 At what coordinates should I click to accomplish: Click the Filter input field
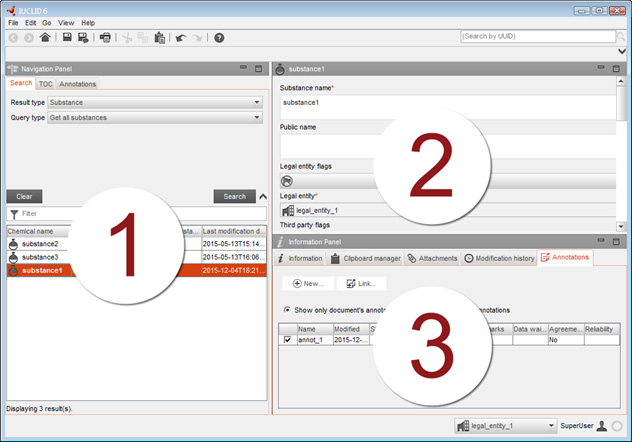click(136, 214)
